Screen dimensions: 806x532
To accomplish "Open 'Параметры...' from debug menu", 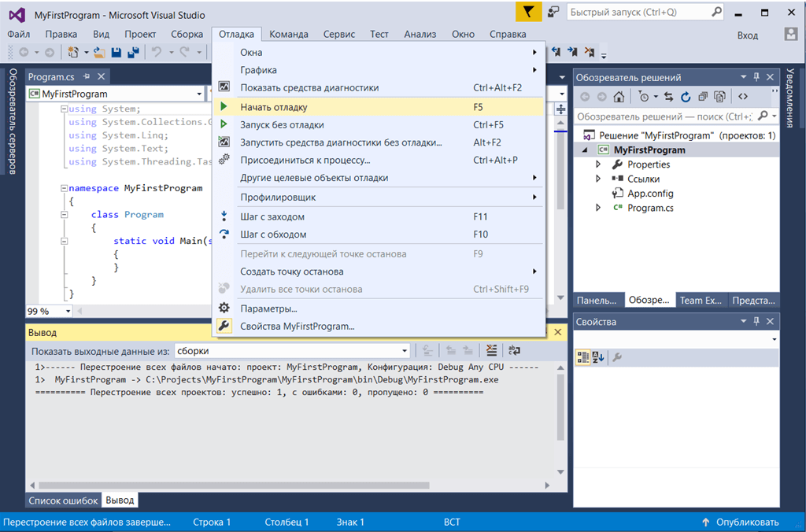I will (x=379, y=308).
